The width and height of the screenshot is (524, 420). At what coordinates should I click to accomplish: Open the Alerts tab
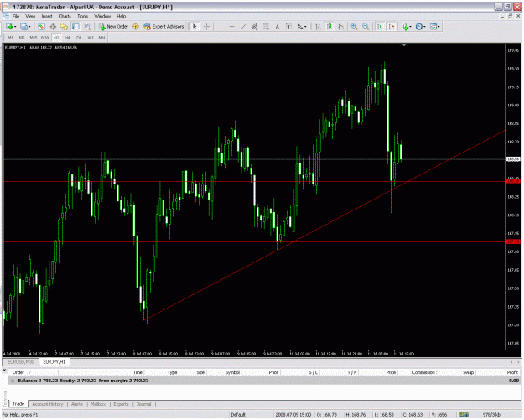click(77, 404)
